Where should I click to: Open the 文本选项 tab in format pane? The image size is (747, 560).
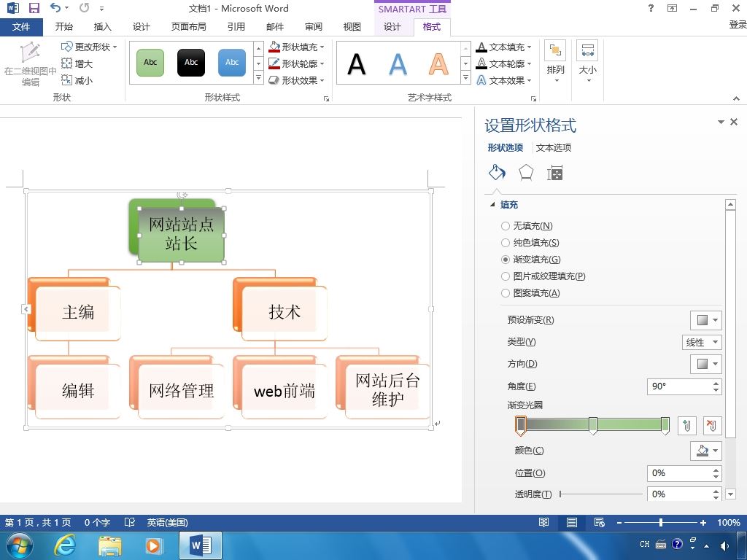[554, 147]
